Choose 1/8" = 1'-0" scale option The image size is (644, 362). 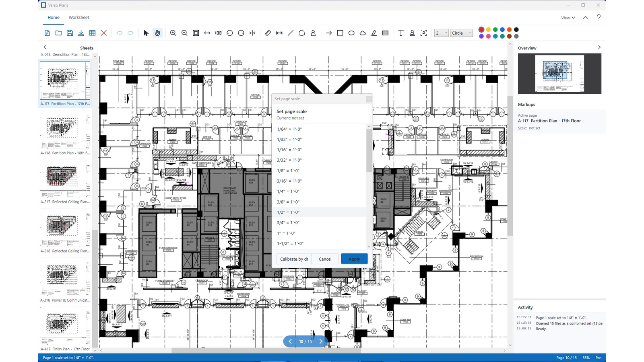319,171
